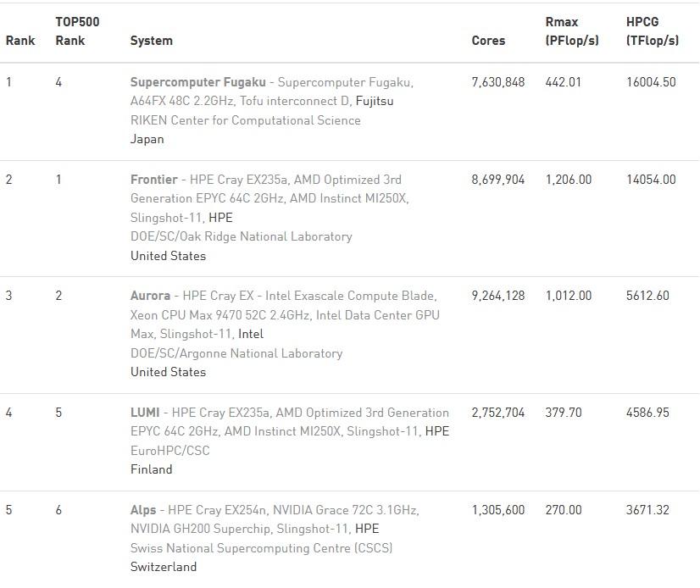The height and width of the screenshot is (588, 700).
Task: Open the Aurora system entry
Action: [150, 296]
